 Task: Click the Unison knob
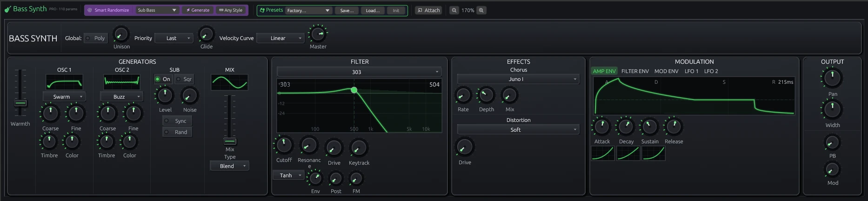pyautogui.click(x=121, y=34)
